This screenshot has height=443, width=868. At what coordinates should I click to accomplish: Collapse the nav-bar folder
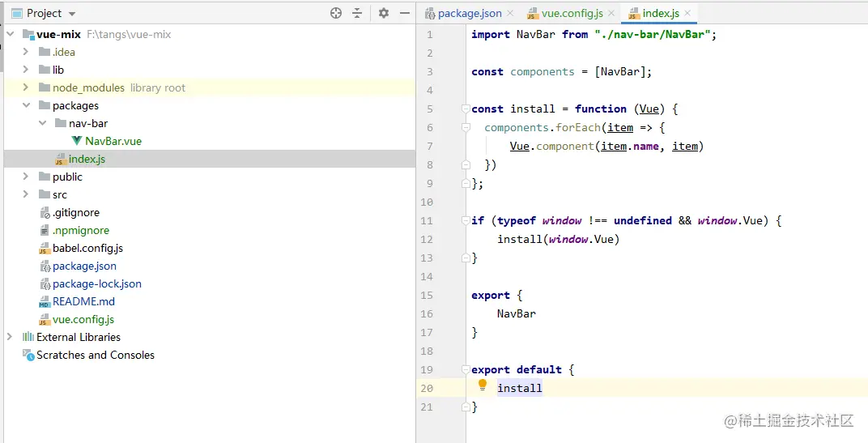(x=43, y=123)
